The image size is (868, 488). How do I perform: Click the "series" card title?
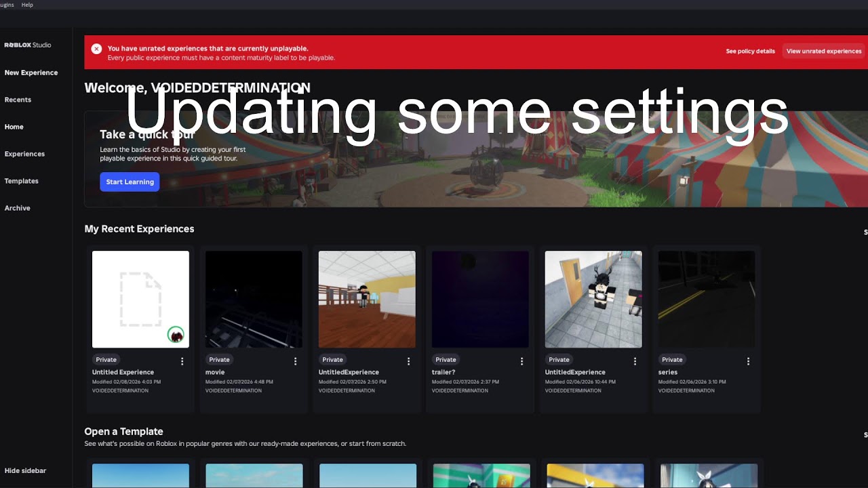(x=668, y=372)
